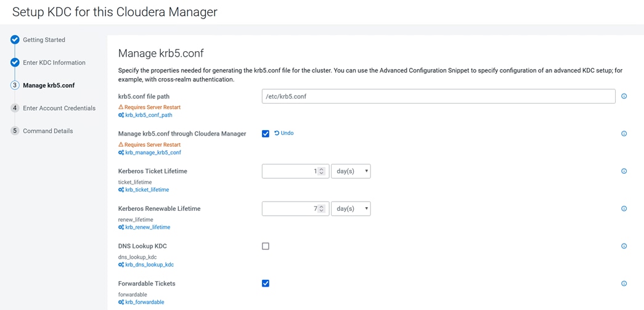Open info icon for Kerberos Ticket Lifetime
644x310 pixels.
pos(624,171)
